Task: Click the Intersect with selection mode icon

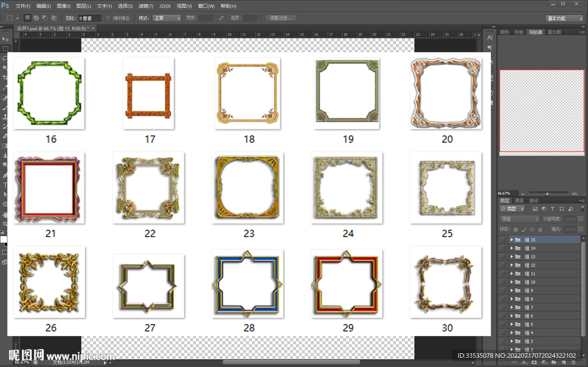Action: click(x=53, y=18)
